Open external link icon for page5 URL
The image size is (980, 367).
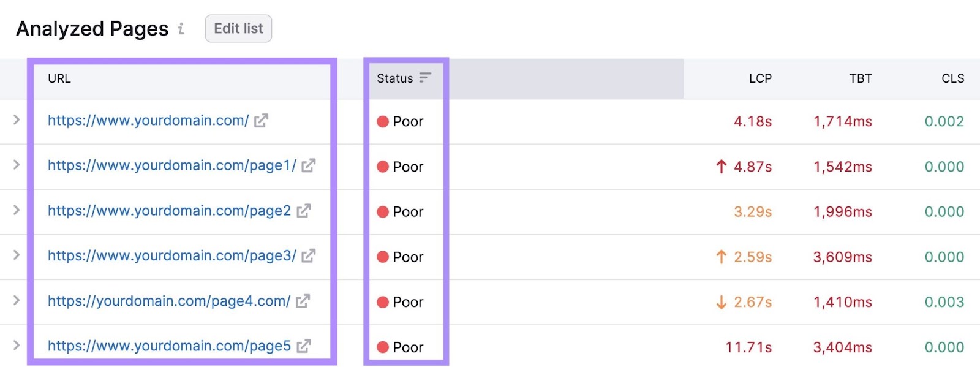(x=303, y=346)
